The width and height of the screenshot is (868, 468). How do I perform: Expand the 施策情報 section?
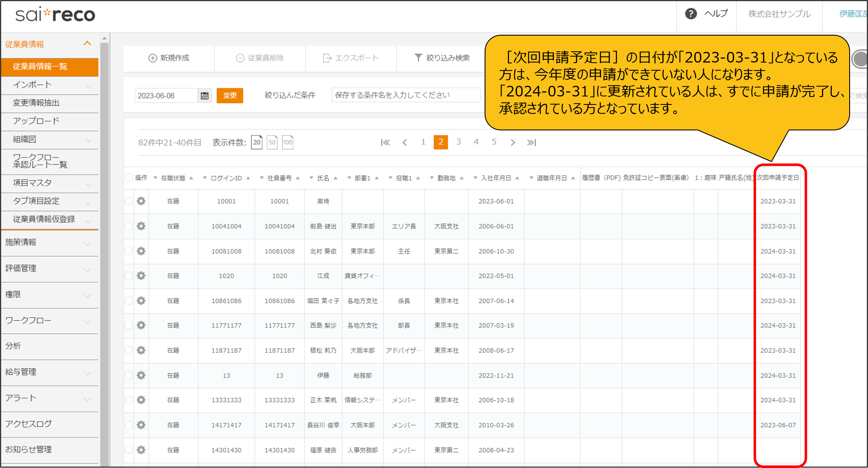pyautogui.click(x=87, y=244)
